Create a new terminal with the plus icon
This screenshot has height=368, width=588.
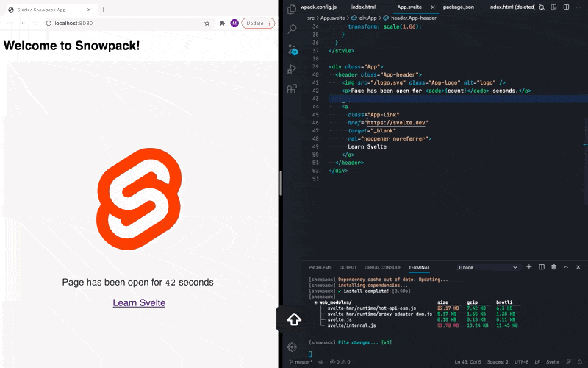click(529, 267)
